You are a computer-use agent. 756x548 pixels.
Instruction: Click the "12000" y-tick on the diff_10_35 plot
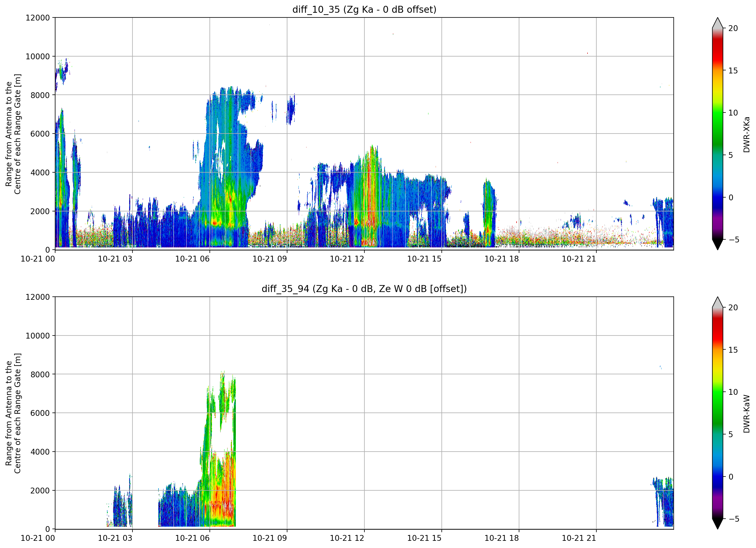[38, 18]
